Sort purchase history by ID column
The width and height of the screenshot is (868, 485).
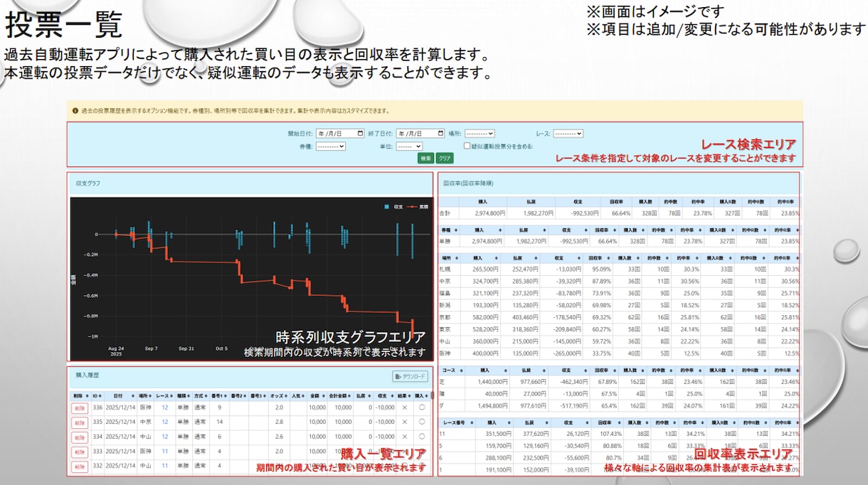coord(97,395)
